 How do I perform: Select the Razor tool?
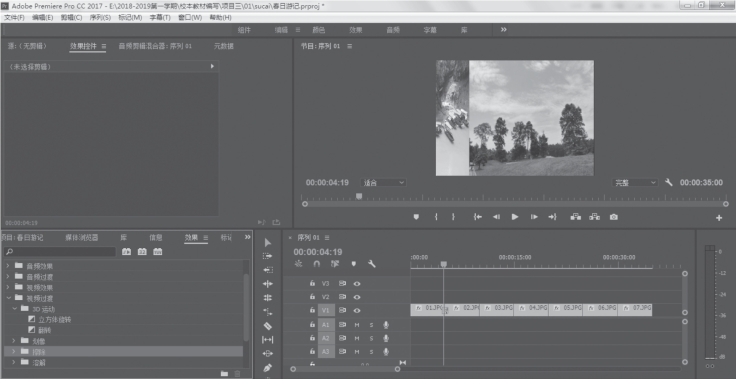click(268, 325)
